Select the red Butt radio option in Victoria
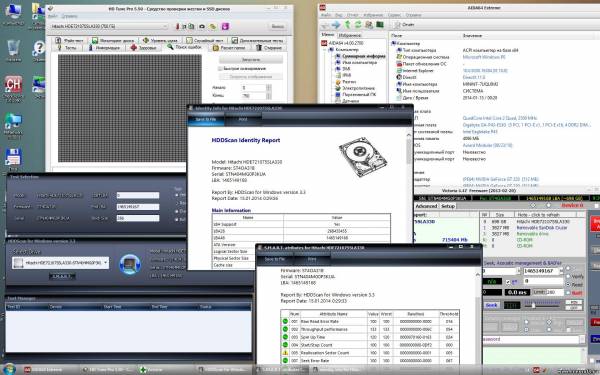600x375 pixels. pyautogui.click(x=568, y=293)
